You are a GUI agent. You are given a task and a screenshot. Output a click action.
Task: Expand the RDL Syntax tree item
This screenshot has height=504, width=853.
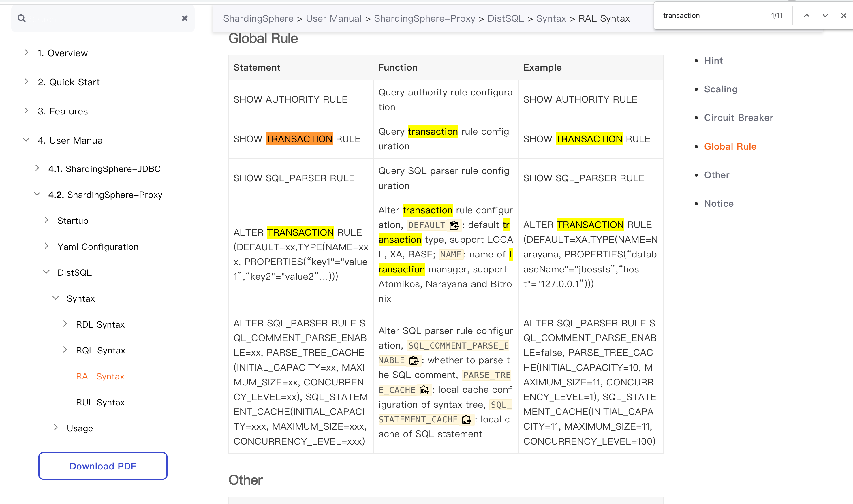click(x=65, y=324)
